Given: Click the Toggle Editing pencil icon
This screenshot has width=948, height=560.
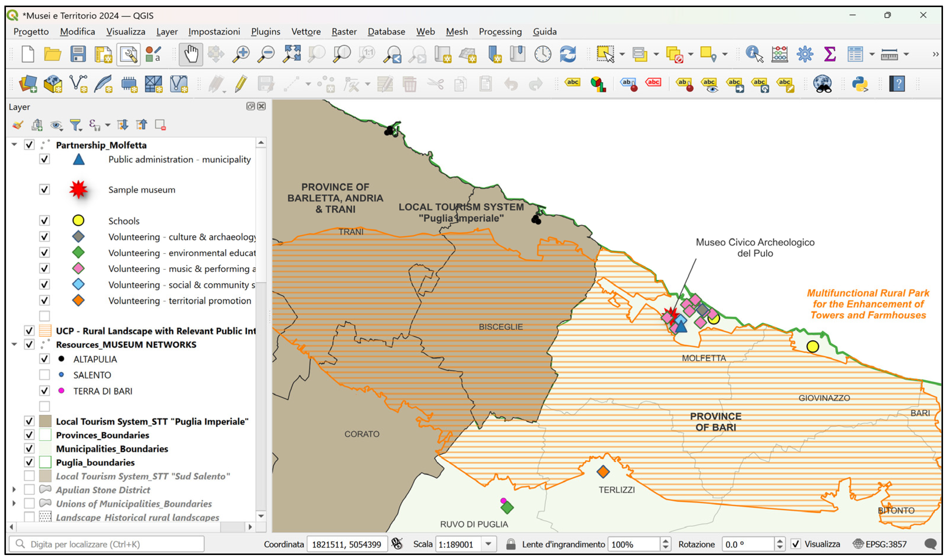Looking at the screenshot, I should click(x=241, y=84).
